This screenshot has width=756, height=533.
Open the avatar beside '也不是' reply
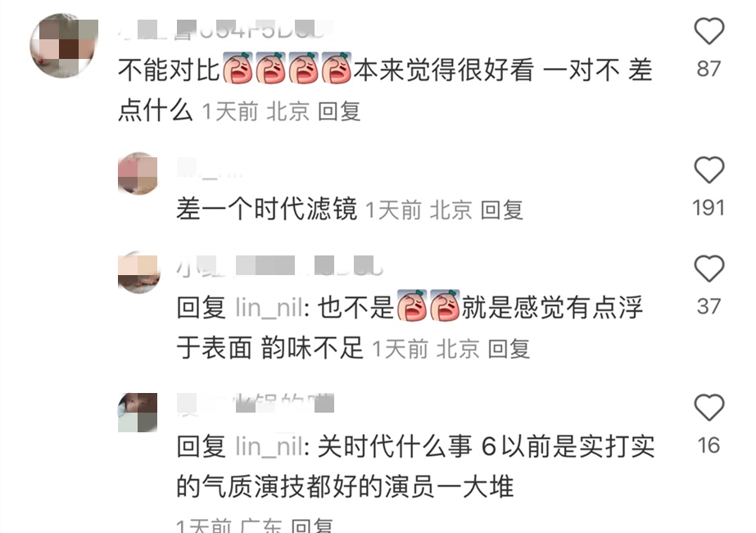click(x=138, y=273)
